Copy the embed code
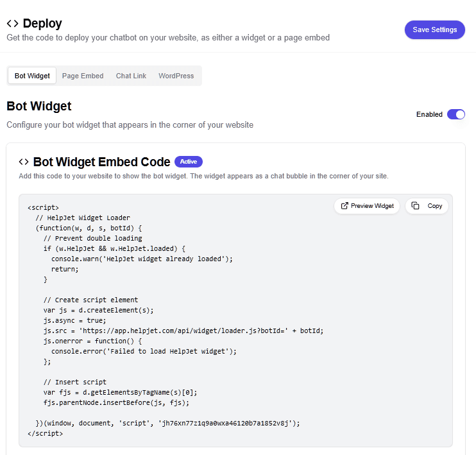Image resolution: width=476 pixels, height=455 pixels. point(427,206)
